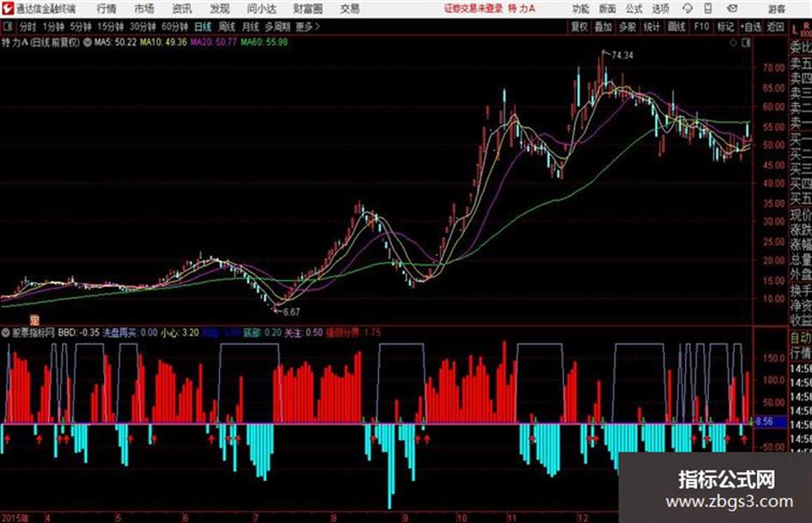Viewport: 812px width, 523px height.
Task: Click 洗盘再买: 0.00 indicator value
Action: click(x=130, y=332)
